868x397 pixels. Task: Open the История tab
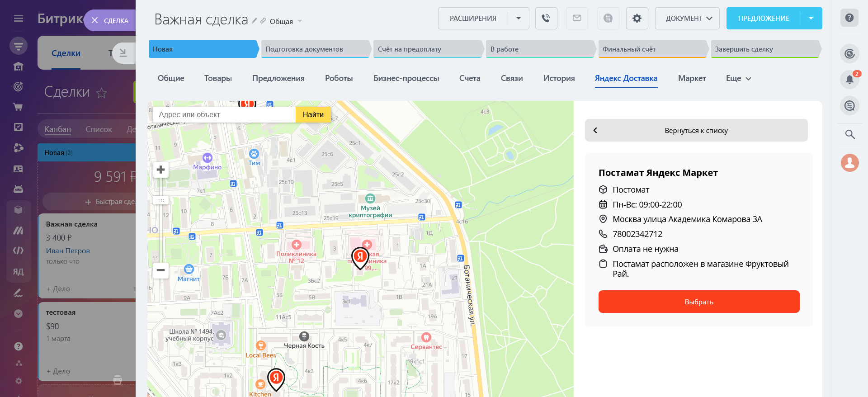559,79
